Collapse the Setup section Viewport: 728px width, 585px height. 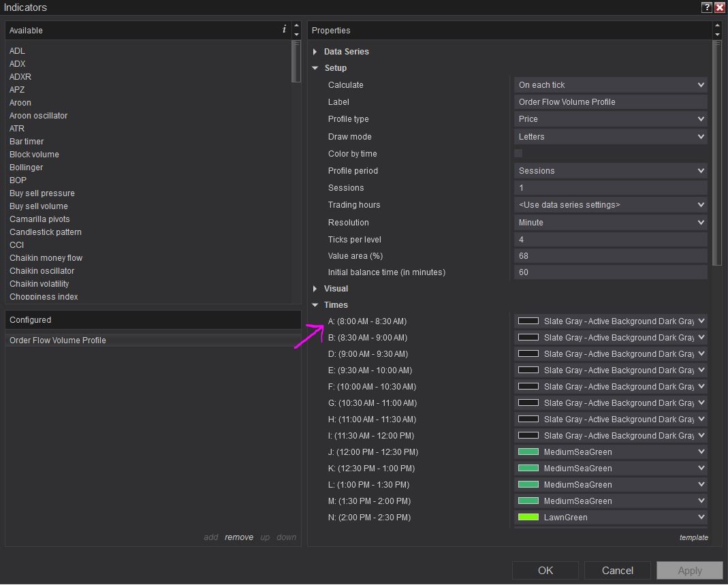(x=315, y=68)
